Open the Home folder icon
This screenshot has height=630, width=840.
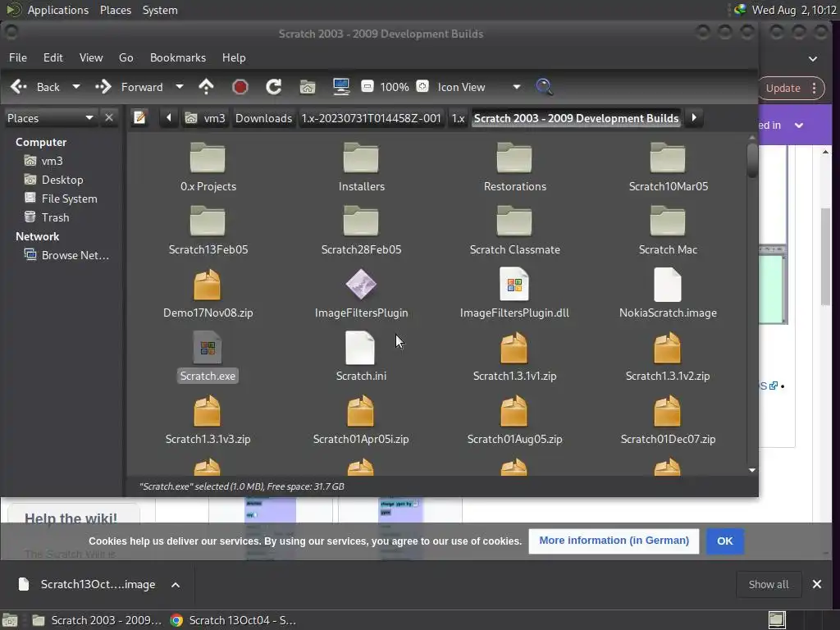(308, 87)
